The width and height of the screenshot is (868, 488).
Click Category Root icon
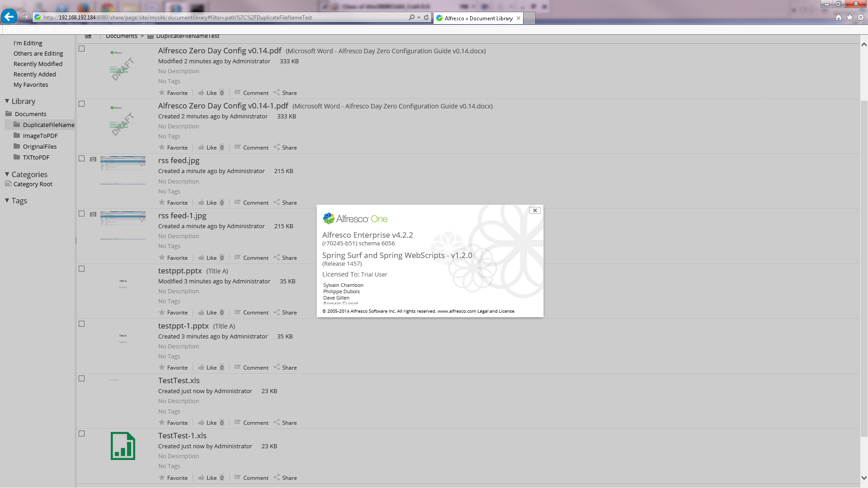click(x=8, y=183)
